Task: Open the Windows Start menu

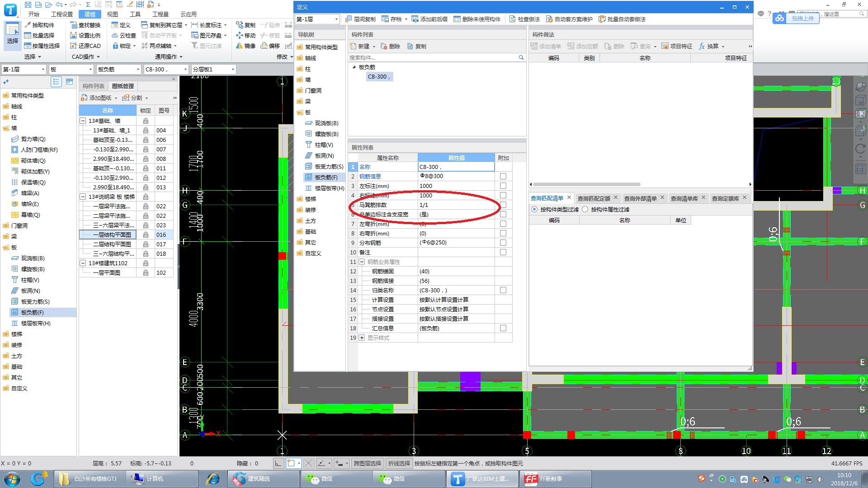Action: coord(12,479)
